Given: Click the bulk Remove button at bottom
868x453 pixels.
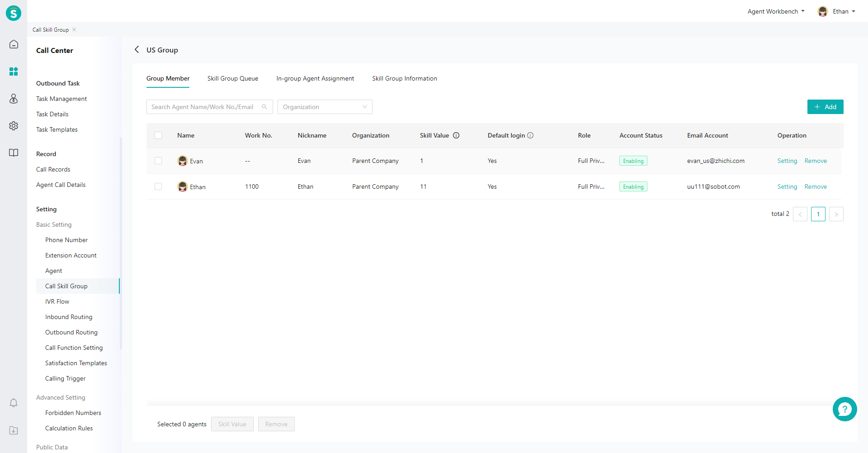Looking at the screenshot, I should [x=276, y=424].
